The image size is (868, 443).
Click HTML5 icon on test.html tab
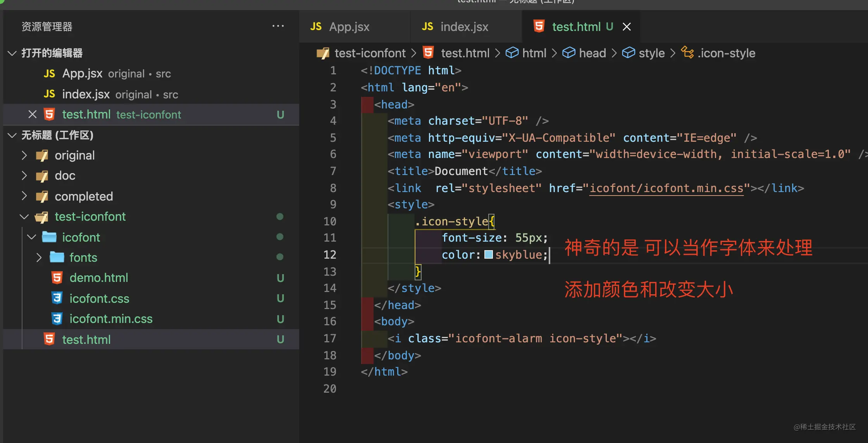coord(539,26)
